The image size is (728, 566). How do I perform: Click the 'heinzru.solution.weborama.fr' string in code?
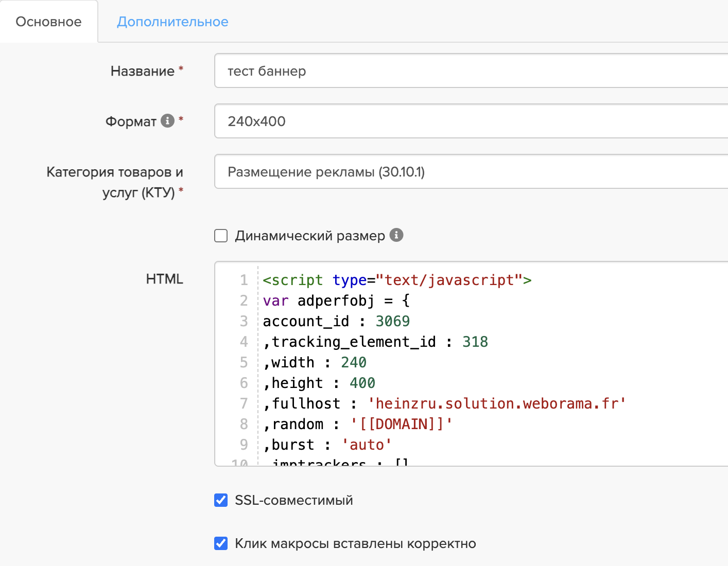pos(496,403)
